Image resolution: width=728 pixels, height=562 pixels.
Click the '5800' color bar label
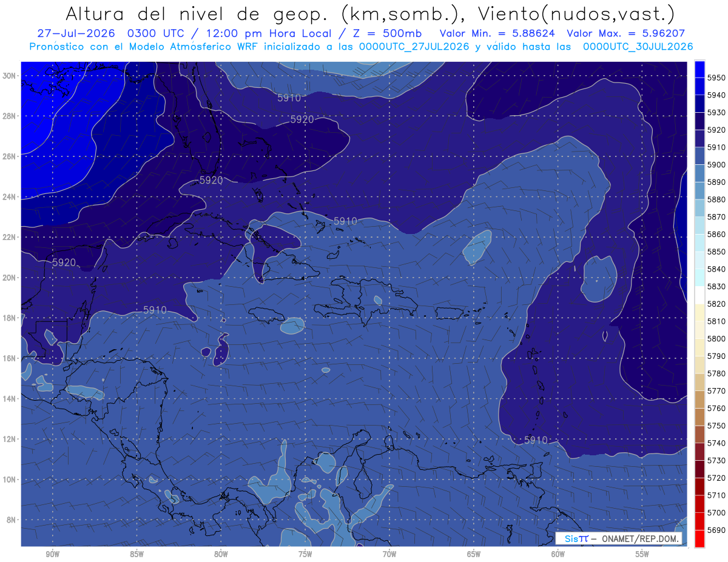point(716,339)
